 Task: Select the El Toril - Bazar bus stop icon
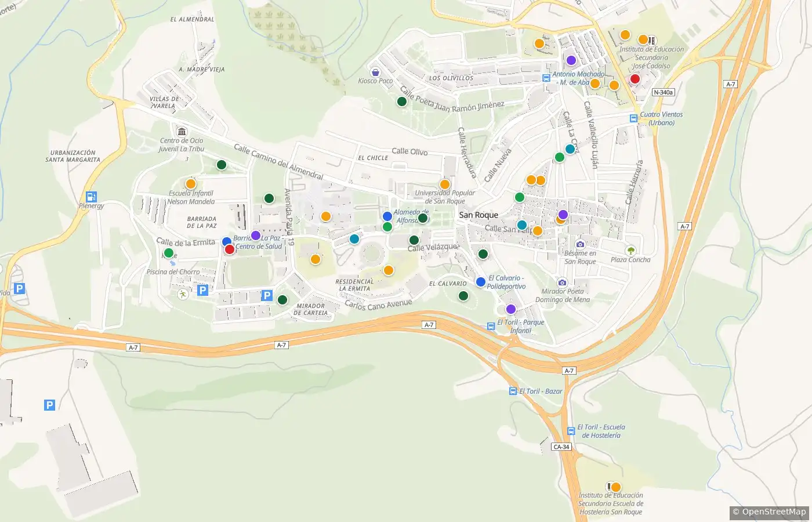click(513, 391)
